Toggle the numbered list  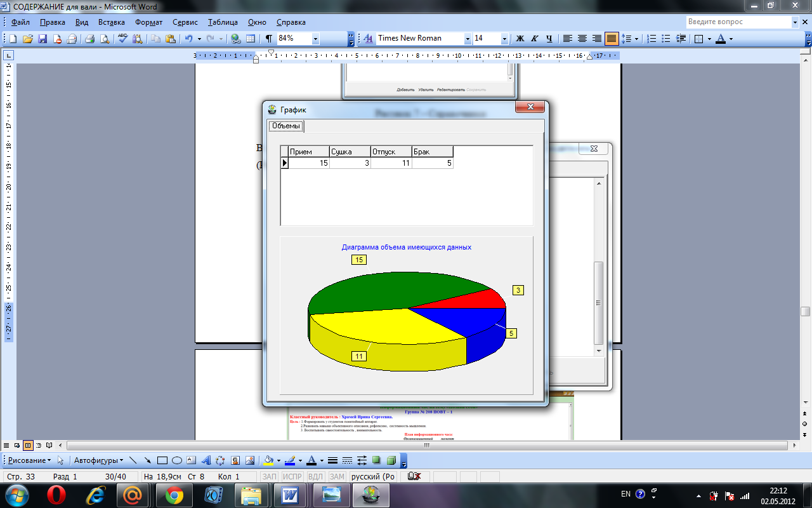pyautogui.click(x=652, y=39)
